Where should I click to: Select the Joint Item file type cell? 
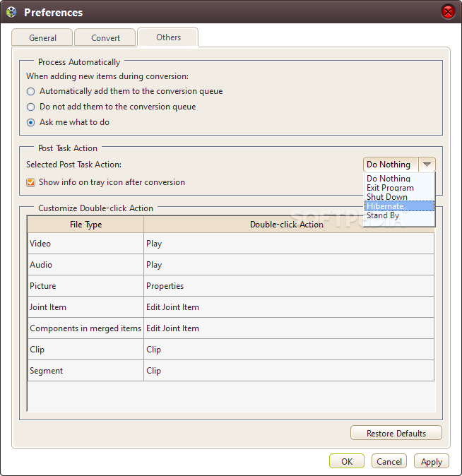(85, 307)
